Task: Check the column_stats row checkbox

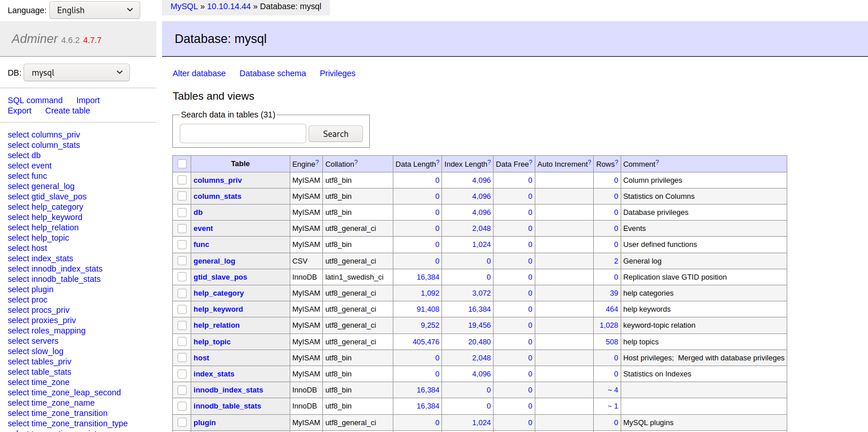Action: (182, 196)
